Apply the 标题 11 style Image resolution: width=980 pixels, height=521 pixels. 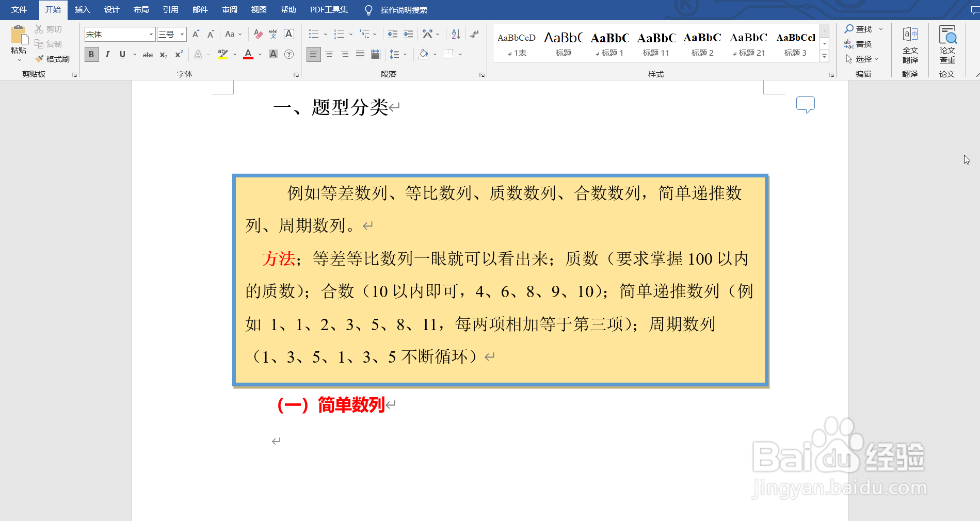point(656,44)
